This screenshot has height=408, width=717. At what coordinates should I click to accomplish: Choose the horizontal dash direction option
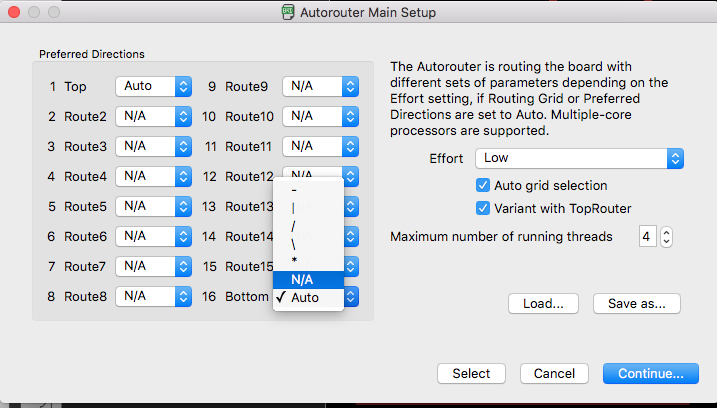click(x=308, y=190)
